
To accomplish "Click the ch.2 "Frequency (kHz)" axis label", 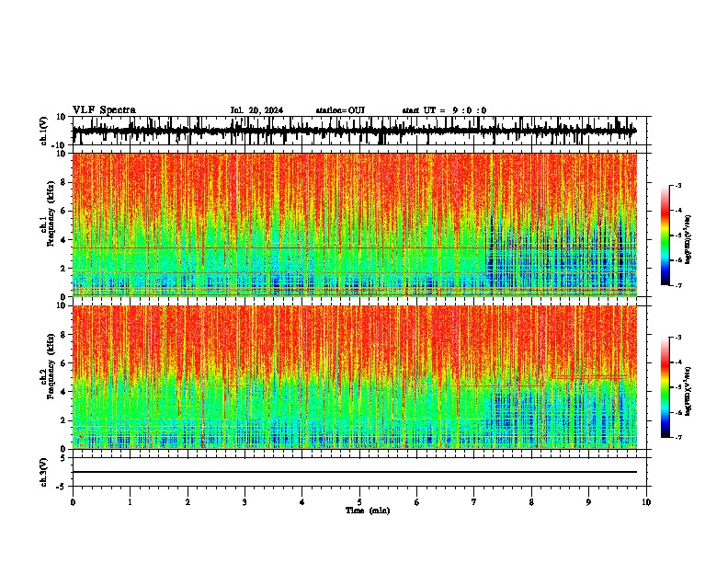I will click(51, 367).
